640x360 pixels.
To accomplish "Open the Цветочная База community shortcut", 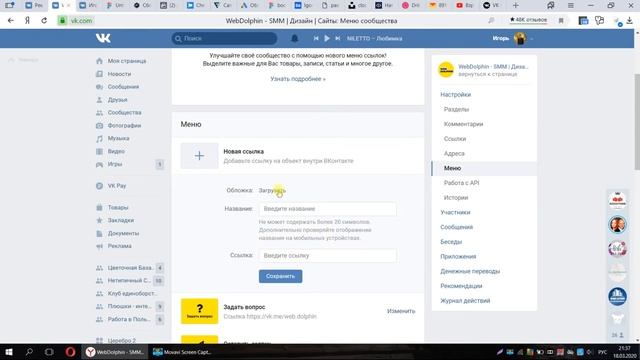I will (x=130, y=268).
